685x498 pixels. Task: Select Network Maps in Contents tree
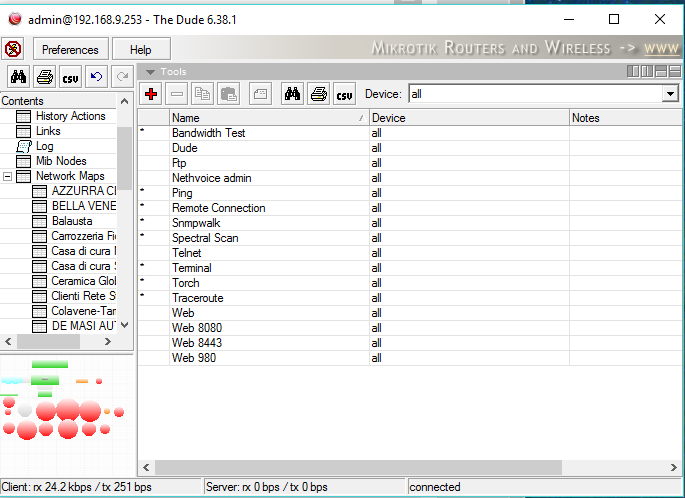(x=70, y=176)
